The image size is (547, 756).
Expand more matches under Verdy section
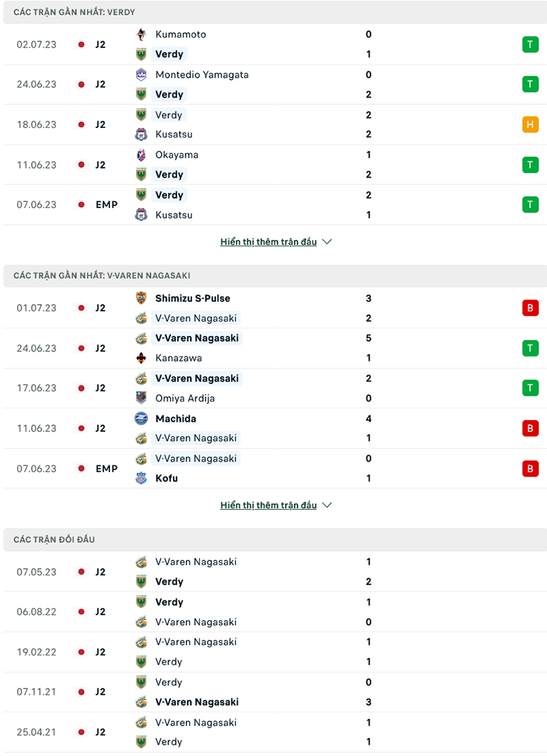pos(268,242)
